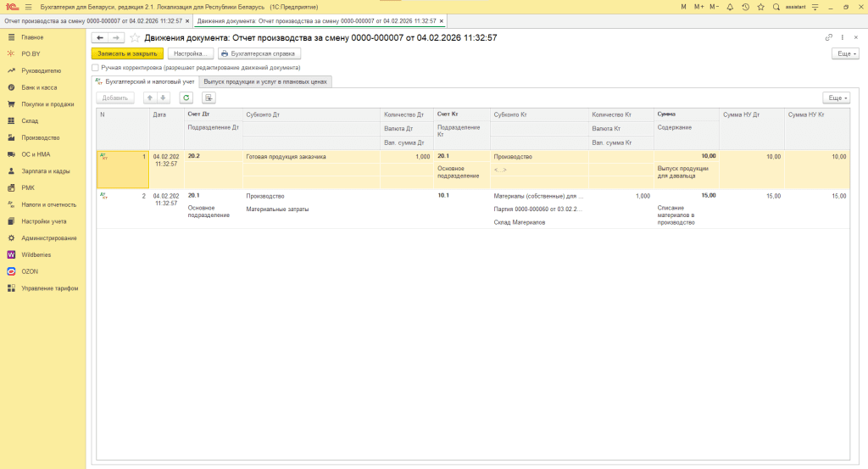Open ОС и НМА sidebar section
Image resolution: width=868 pixels, height=469 pixels.
(x=36, y=154)
